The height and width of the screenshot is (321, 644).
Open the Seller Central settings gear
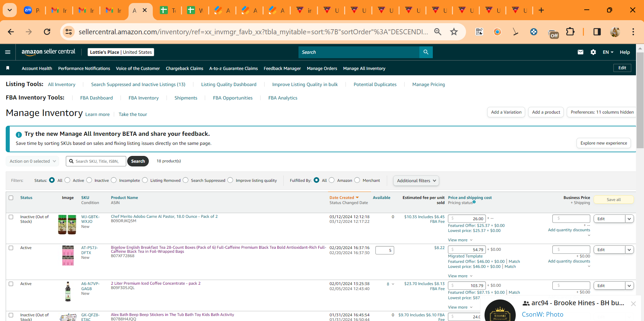tap(593, 52)
